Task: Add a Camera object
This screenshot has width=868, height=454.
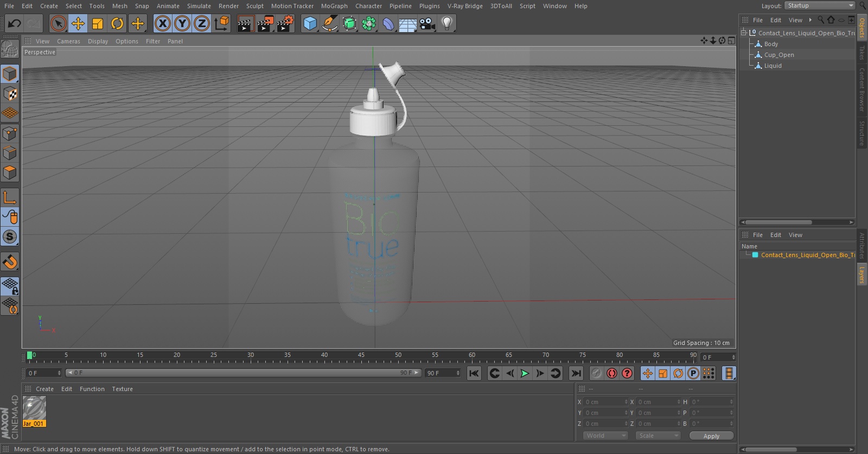Action: click(427, 23)
